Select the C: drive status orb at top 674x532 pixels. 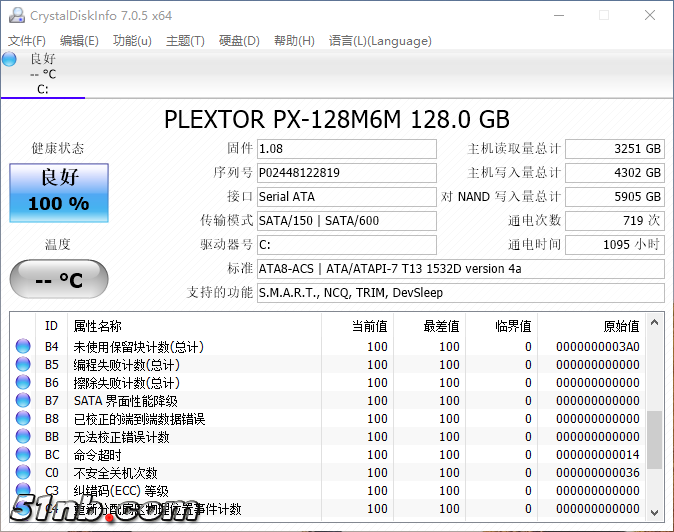coord(9,59)
